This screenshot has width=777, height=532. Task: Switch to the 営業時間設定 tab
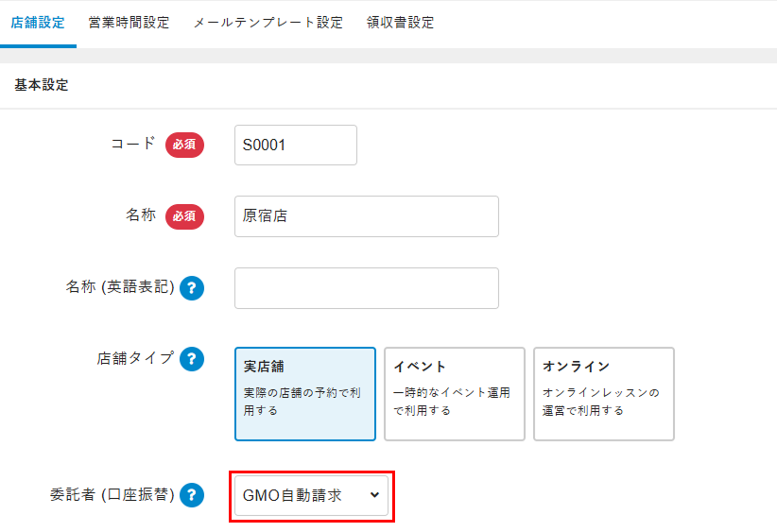pos(129,23)
